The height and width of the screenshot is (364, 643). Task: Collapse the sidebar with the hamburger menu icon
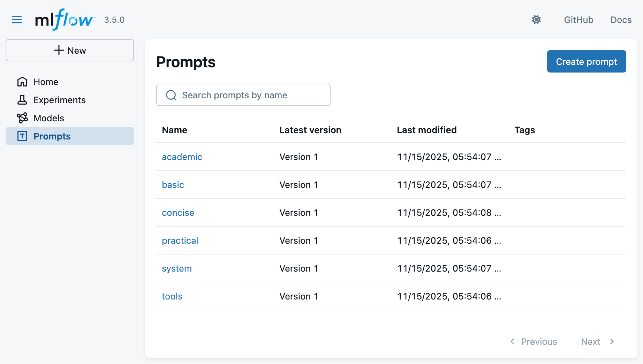click(x=17, y=20)
